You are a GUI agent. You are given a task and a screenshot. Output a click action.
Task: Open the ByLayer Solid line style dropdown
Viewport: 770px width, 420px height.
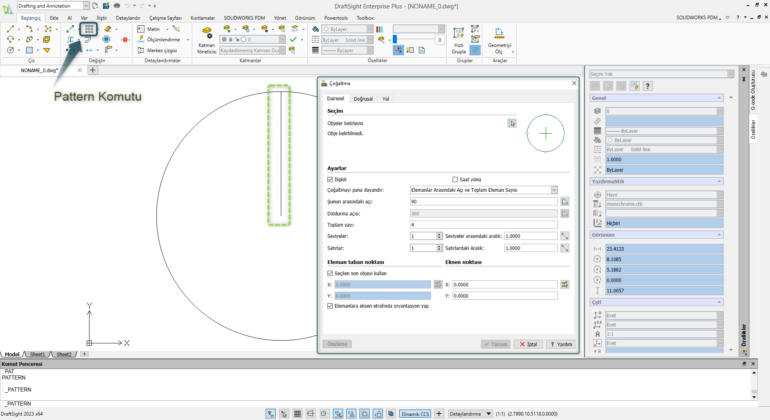tap(347, 40)
